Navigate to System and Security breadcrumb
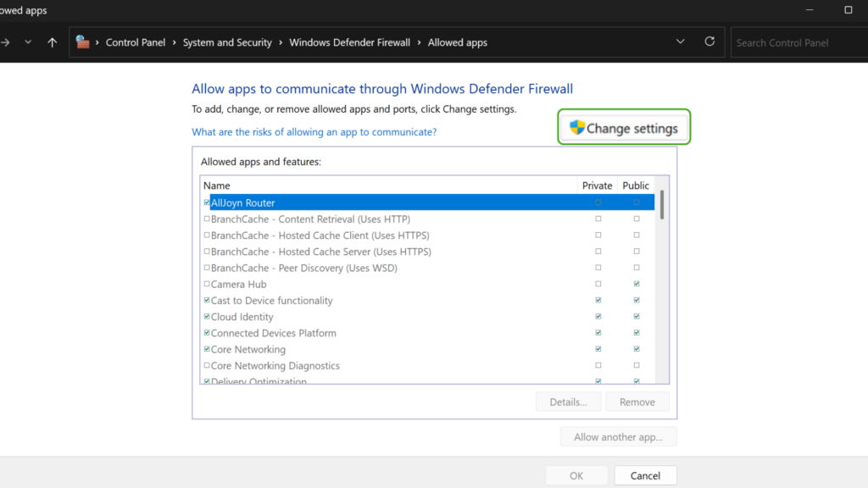This screenshot has width=868, height=488. 227,42
